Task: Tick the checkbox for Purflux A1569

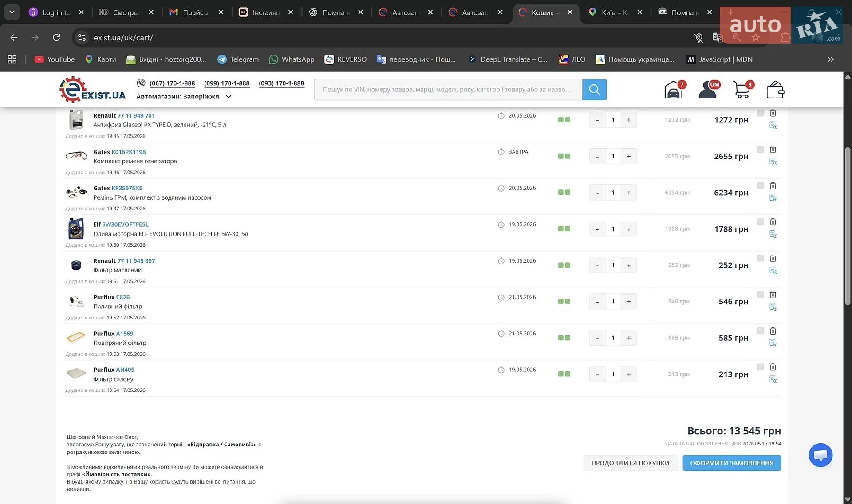Action: click(x=760, y=331)
